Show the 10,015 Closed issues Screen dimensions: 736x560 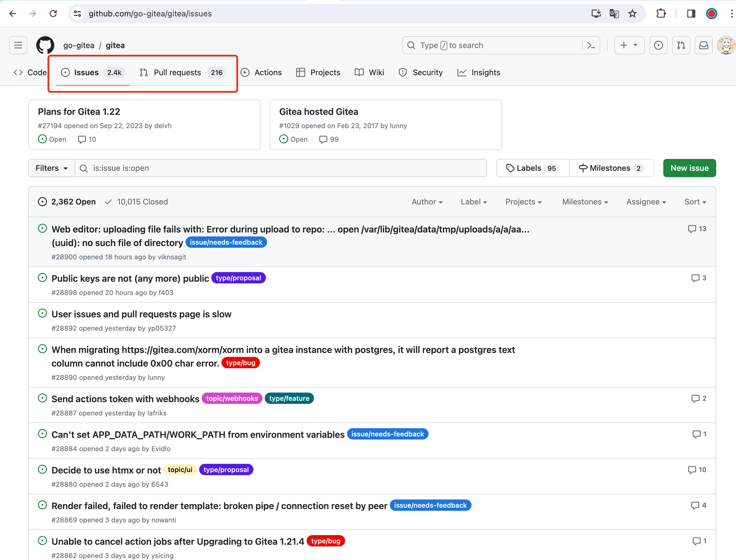136,202
